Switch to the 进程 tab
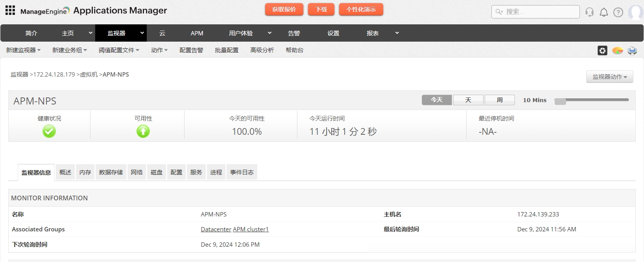Image resolution: width=644 pixels, height=262 pixels. click(x=216, y=172)
